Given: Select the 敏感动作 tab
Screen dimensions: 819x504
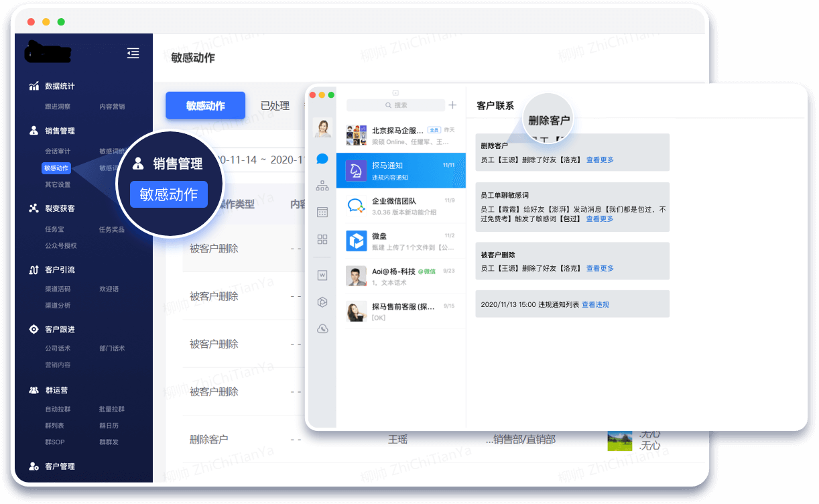Looking at the screenshot, I should 205,105.
